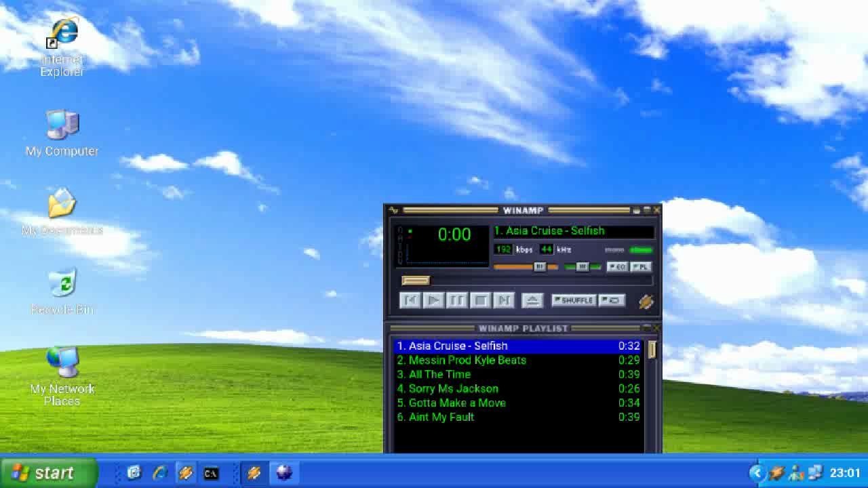Select playlist entry Messin Prod Kyle Beats
This screenshot has width=868, height=488.
[x=518, y=360]
